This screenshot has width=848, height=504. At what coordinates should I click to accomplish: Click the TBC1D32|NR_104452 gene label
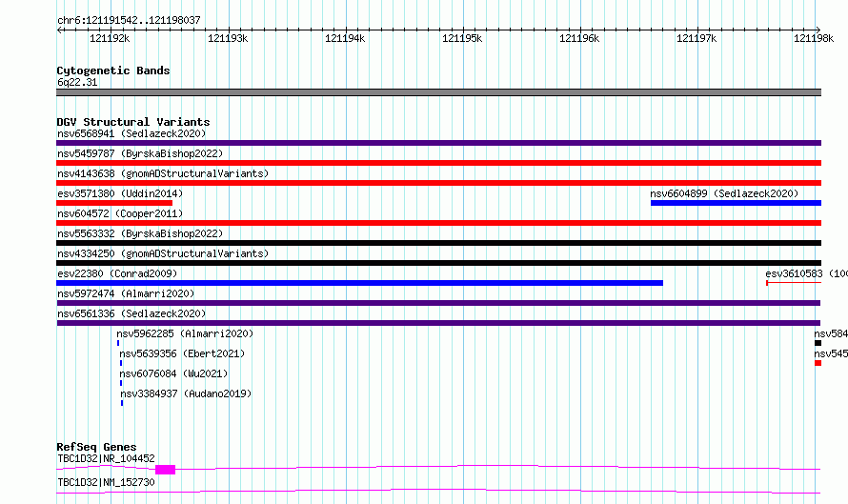(106, 458)
